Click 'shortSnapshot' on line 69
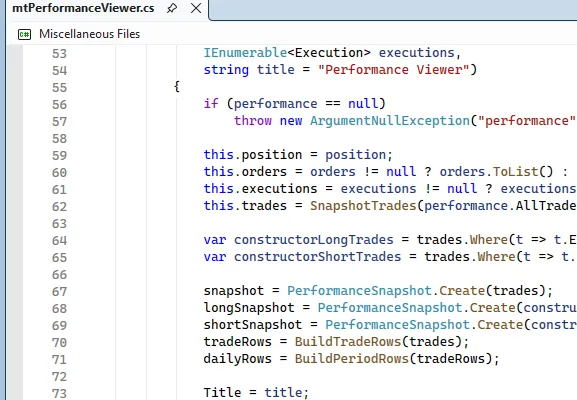Viewport: 577px width, 400px height. pos(252,325)
